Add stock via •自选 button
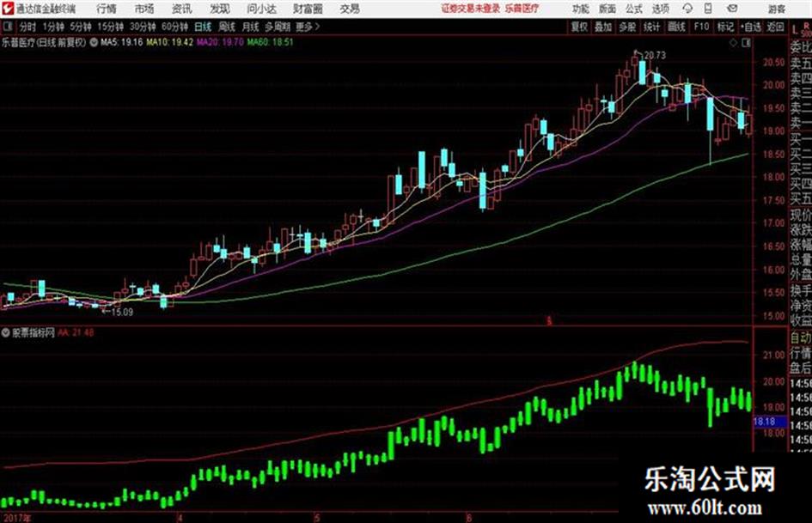 click(751, 27)
